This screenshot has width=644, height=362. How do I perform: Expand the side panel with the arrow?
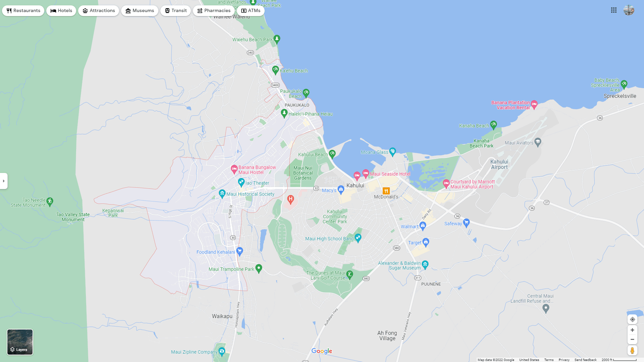click(x=4, y=181)
